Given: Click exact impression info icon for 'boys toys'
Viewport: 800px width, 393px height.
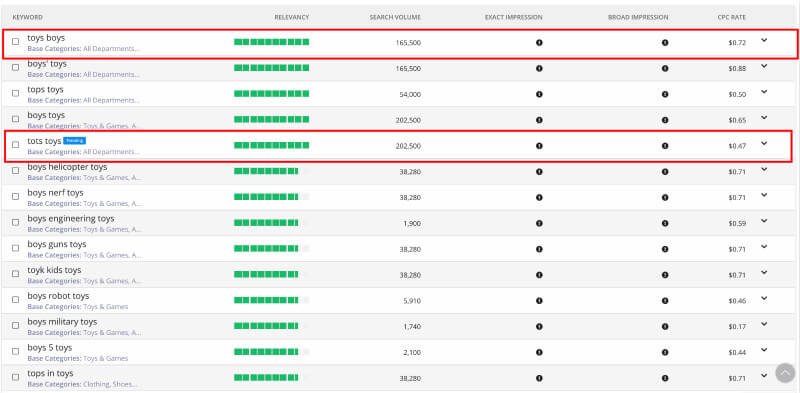Looking at the screenshot, I should click(x=539, y=120).
